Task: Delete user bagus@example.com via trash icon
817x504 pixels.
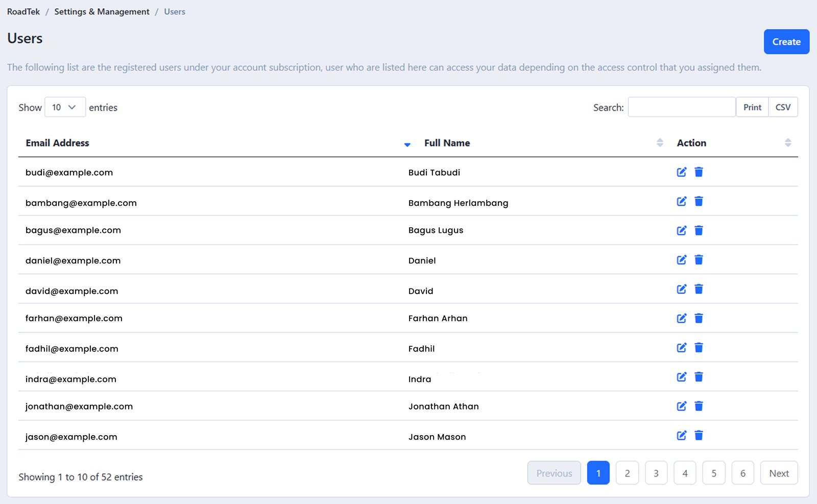Action: pyautogui.click(x=699, y=230)
